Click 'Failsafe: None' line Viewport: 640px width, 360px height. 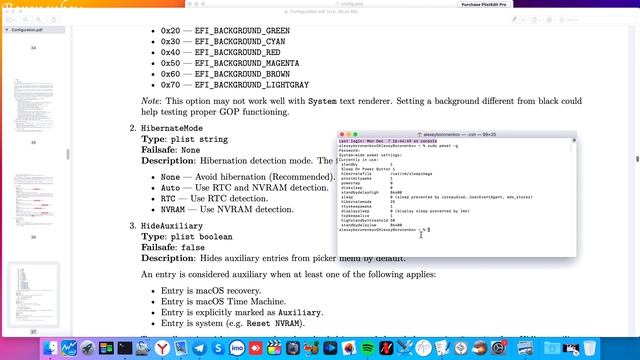(171, 150)
